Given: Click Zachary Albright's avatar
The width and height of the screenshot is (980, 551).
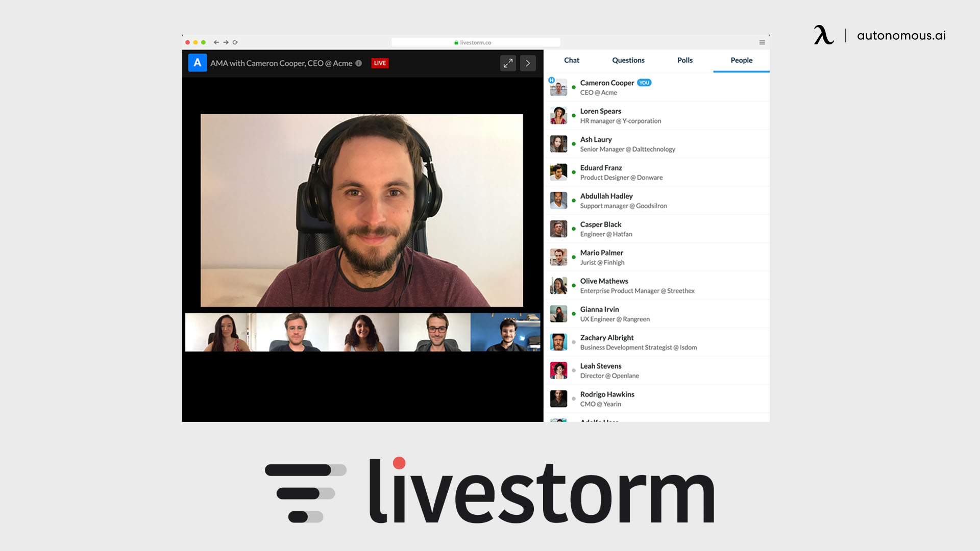Looking at the screenshot, I should [558, 342].
